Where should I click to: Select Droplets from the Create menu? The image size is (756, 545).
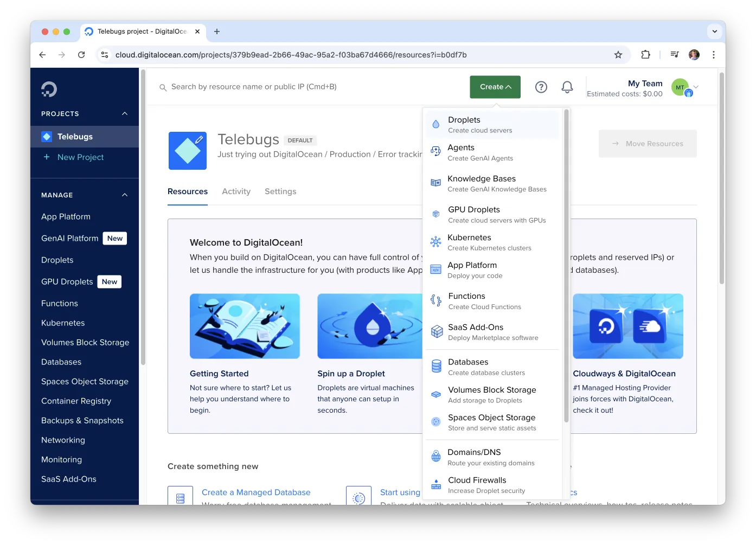(479, 124)
